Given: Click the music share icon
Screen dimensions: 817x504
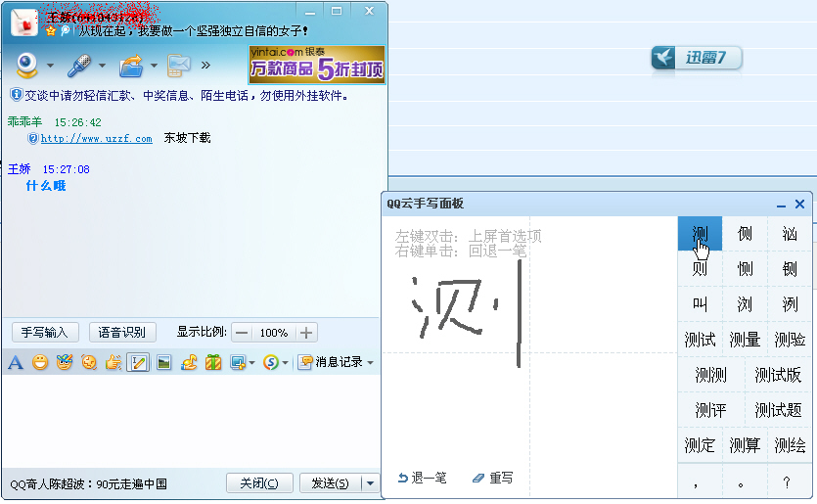Looking at the screenshot, I should [189, 362].
